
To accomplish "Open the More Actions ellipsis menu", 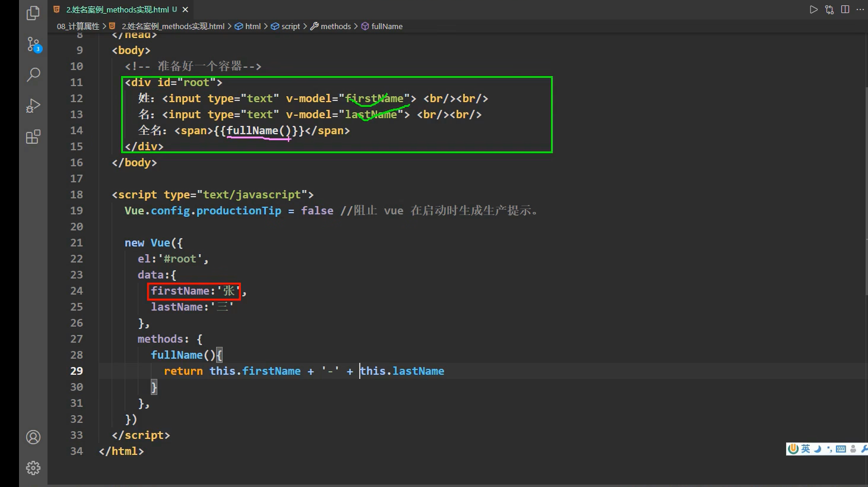I will pyautogui.click(x=860, y=10).
